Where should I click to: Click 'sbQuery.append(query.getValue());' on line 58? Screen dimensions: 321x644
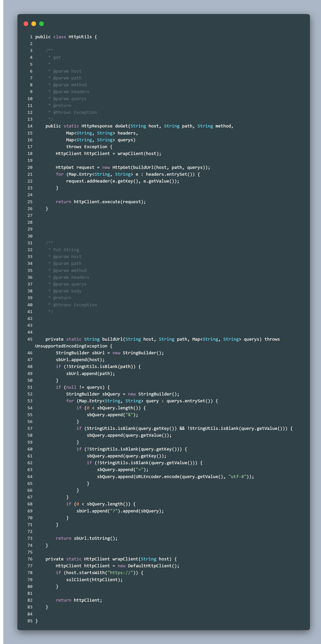[129, 435]
